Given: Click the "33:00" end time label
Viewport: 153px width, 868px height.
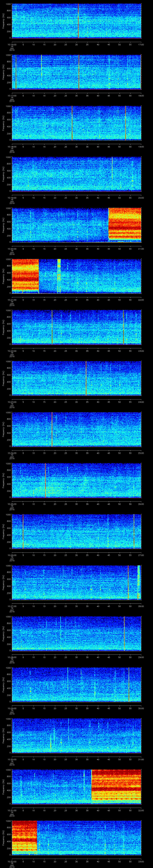Looking at the screenshot, I should point(141,861).
